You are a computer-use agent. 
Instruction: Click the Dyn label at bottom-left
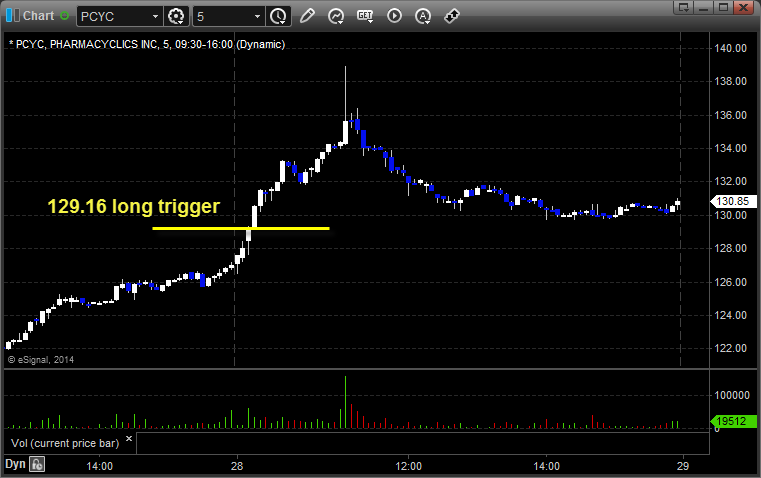pos(15,464)
